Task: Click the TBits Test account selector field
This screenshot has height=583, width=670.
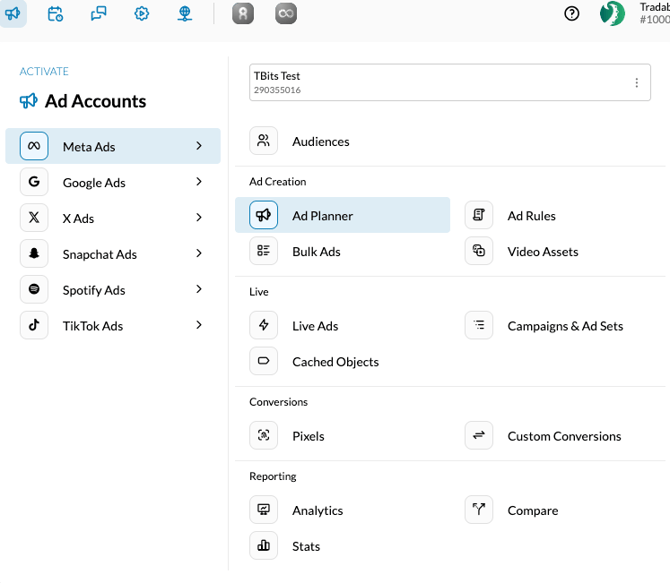Action: [x=430, y=83]
